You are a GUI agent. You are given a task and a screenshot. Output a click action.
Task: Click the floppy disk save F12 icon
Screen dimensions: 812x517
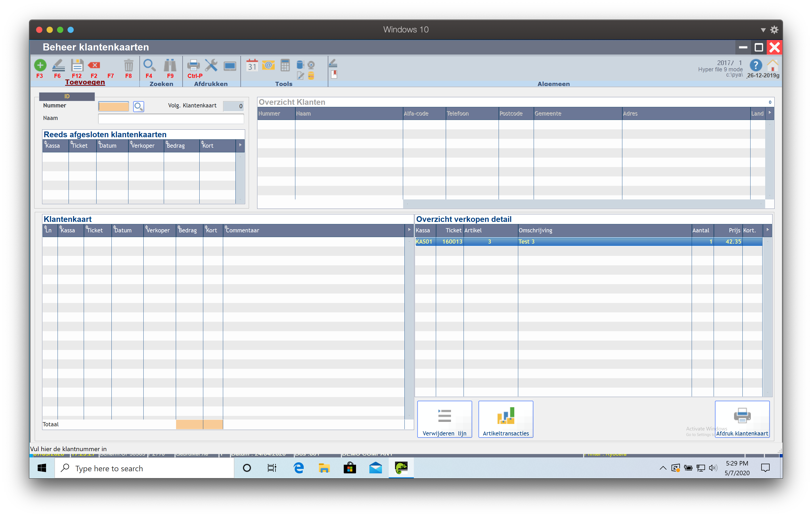click(x=77, y=65)
